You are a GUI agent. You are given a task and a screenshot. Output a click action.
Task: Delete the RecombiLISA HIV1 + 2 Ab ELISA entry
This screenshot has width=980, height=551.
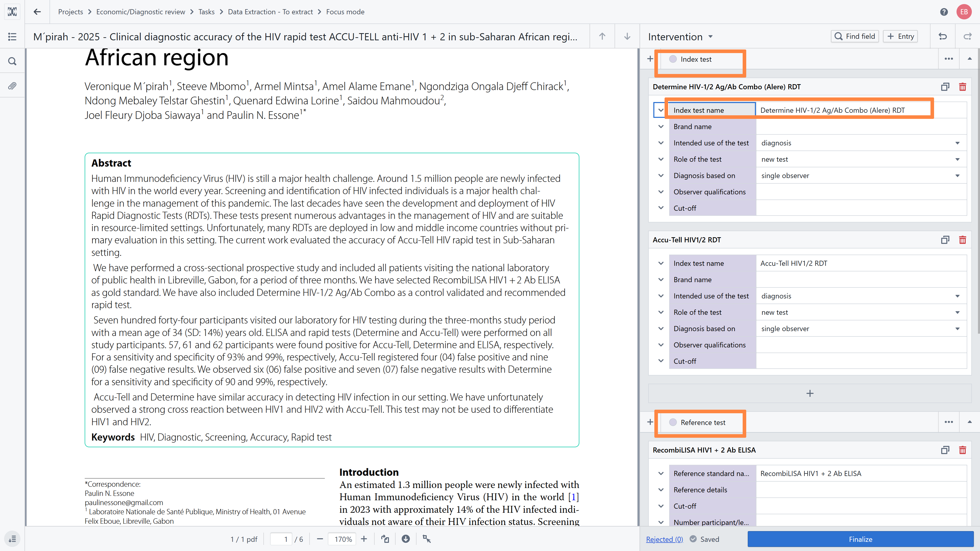(962, 450)
